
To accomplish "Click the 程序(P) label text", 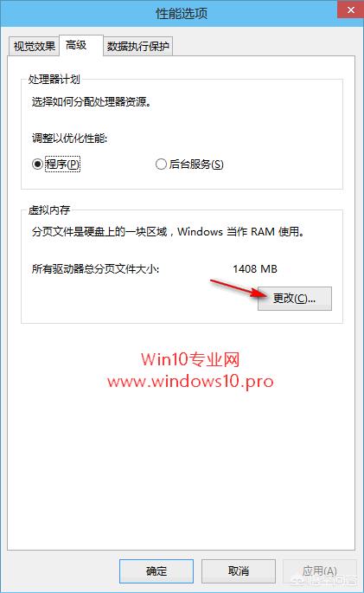I will pyautogui.click(x=62, y=164).
